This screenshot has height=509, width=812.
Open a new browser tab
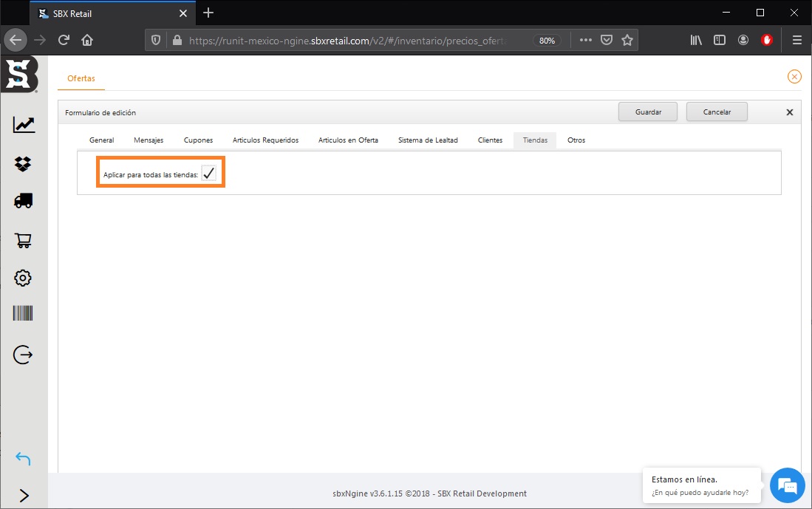click(208, 13)
